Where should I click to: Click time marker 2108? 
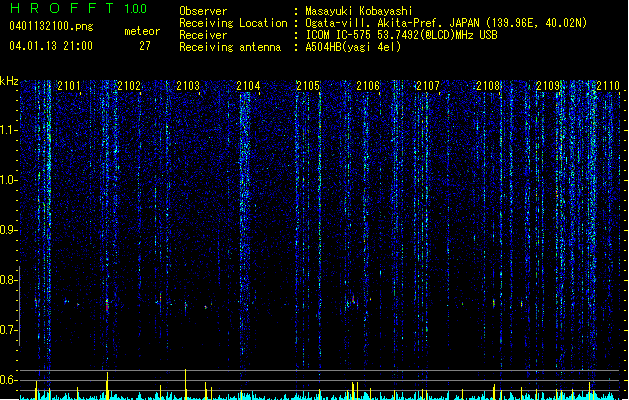(x=488, y=86)
